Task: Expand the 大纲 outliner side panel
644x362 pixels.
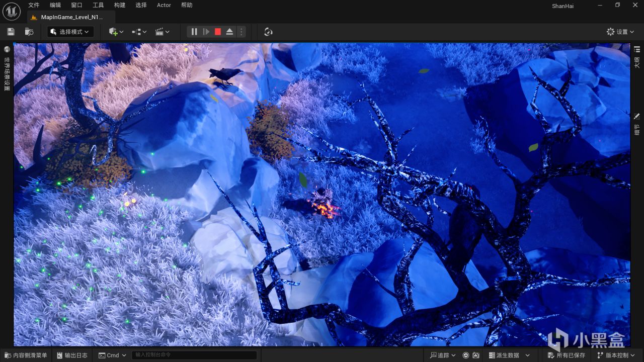Action: [637, 57]
